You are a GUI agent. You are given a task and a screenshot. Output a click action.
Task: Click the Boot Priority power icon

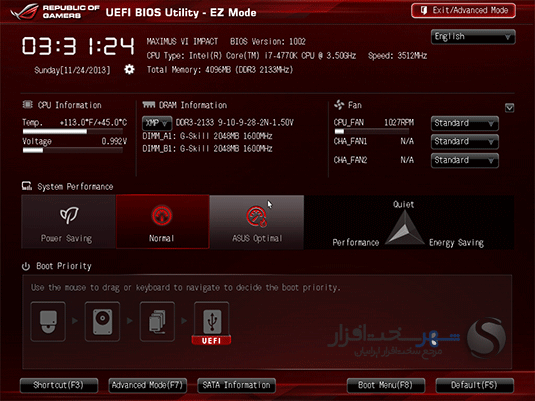point(26,266)
